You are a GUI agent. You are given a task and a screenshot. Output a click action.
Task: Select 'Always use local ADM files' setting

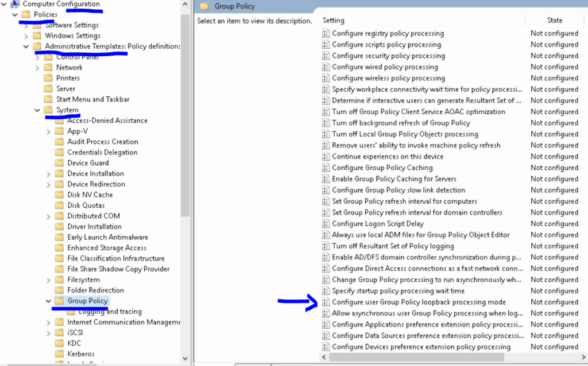[421, 235]
